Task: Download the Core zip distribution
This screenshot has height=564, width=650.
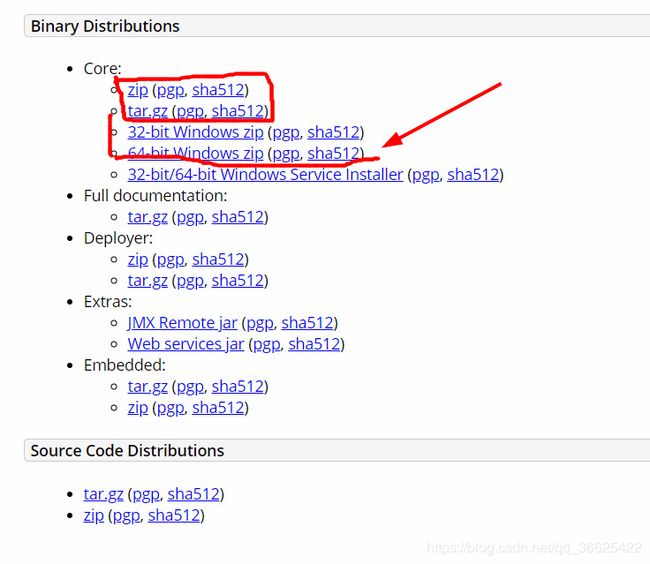Action: 138,90
